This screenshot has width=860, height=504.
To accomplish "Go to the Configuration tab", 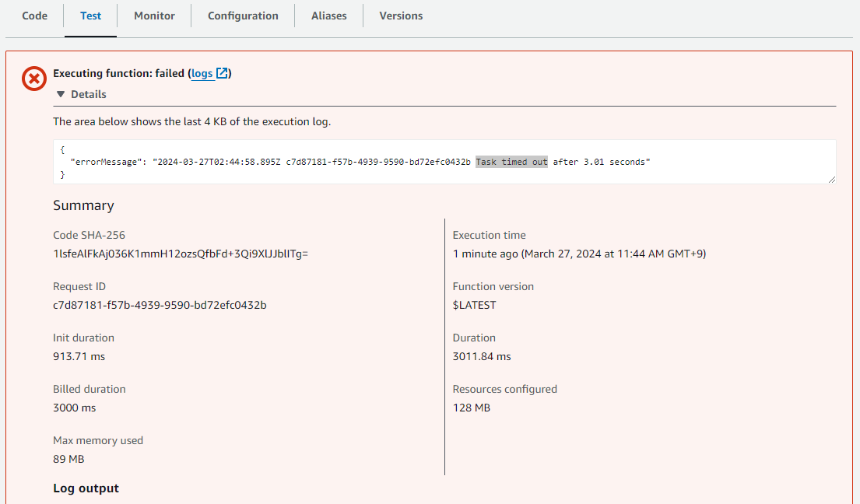I will pyautogui.click(x=243, y=16).
